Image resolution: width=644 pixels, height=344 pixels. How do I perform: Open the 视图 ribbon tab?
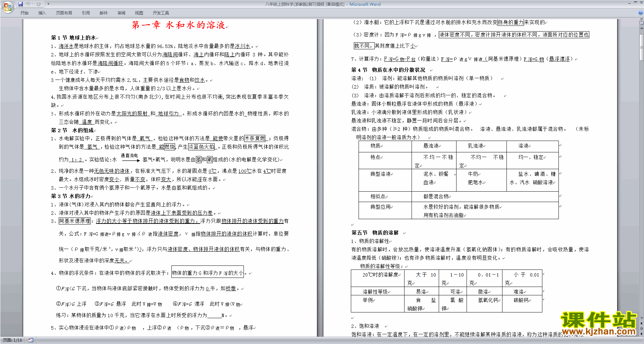(139, 13)
